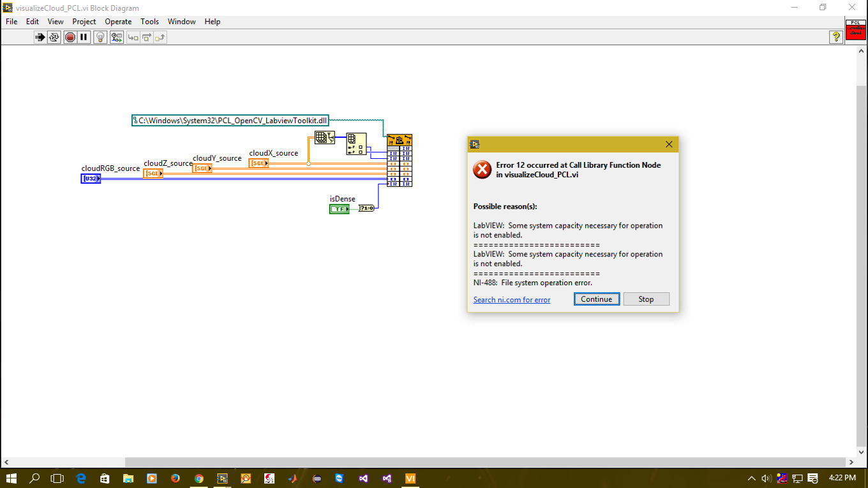This screenshot has width=868, height=488.
Task: Open the Help menu
Action: coord(213,21)
